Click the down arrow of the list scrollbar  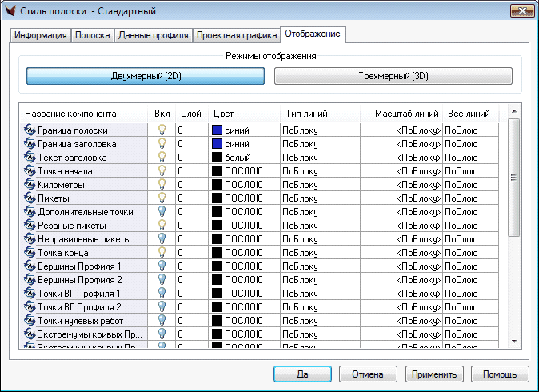click(x=513, y=342)
